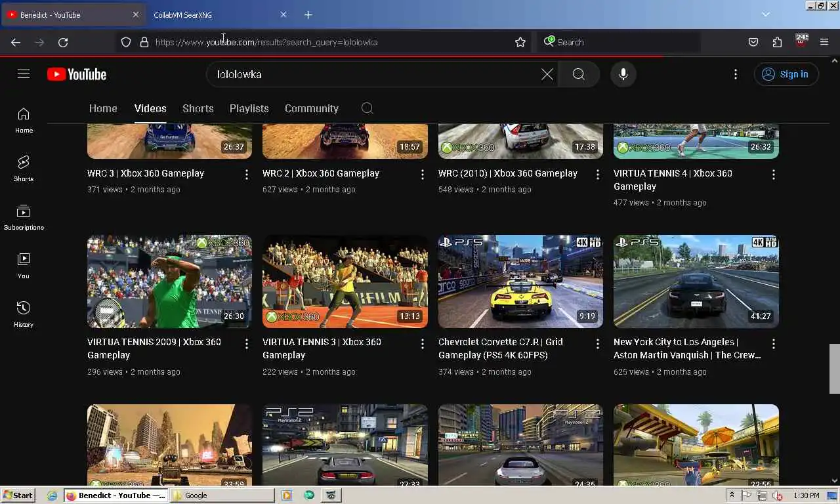
Task: Open Home in the left sidebar
Action: pyautogui.click(x=24, y=121)
